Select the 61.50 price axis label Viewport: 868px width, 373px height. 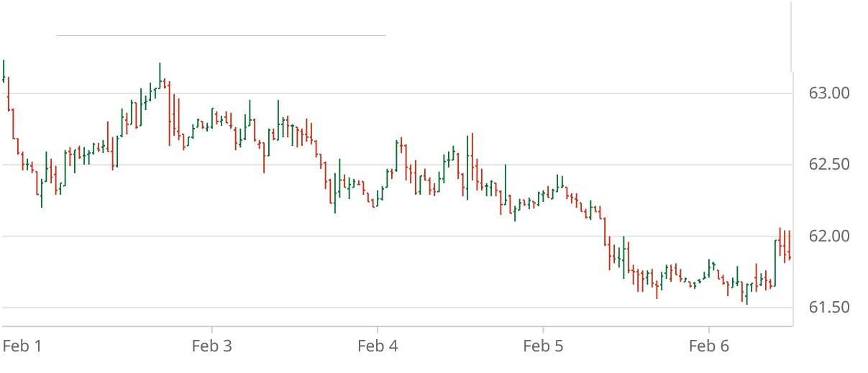[x=829, y=308]
